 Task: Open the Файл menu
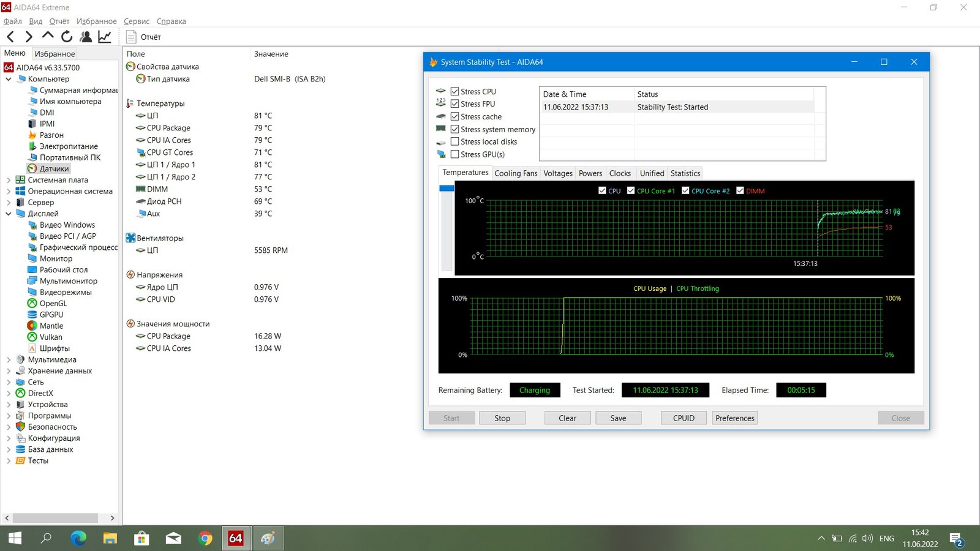pos(13,21)
